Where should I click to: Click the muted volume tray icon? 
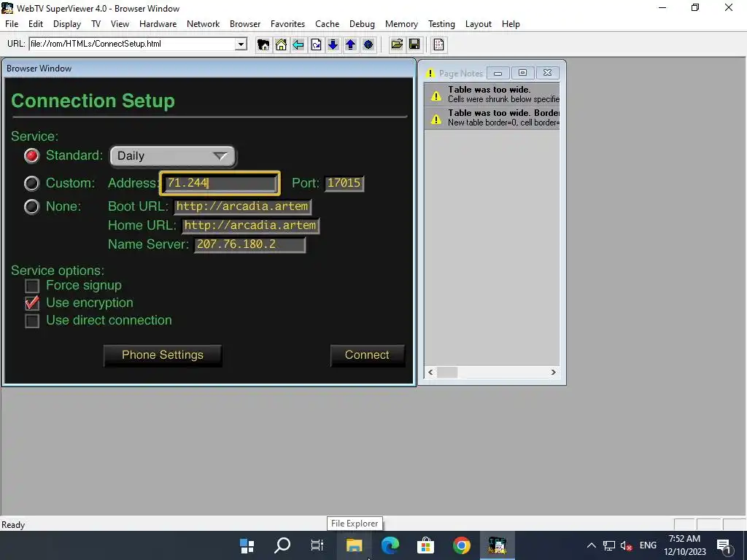626,545
